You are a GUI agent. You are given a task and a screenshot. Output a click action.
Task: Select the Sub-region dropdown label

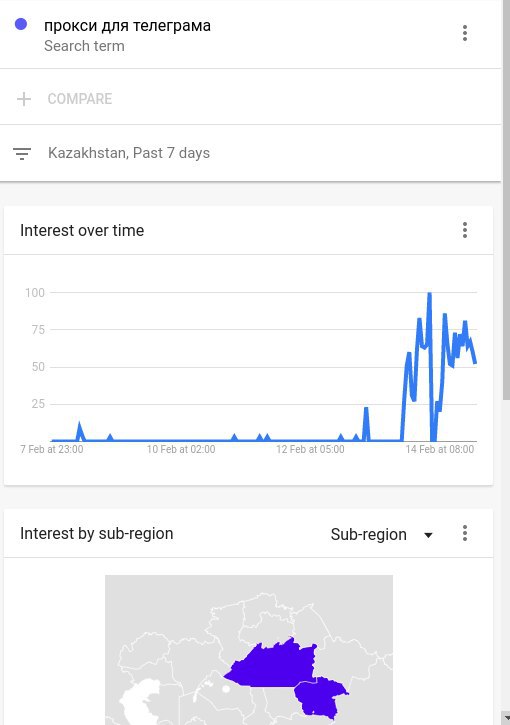click(369, 534)
